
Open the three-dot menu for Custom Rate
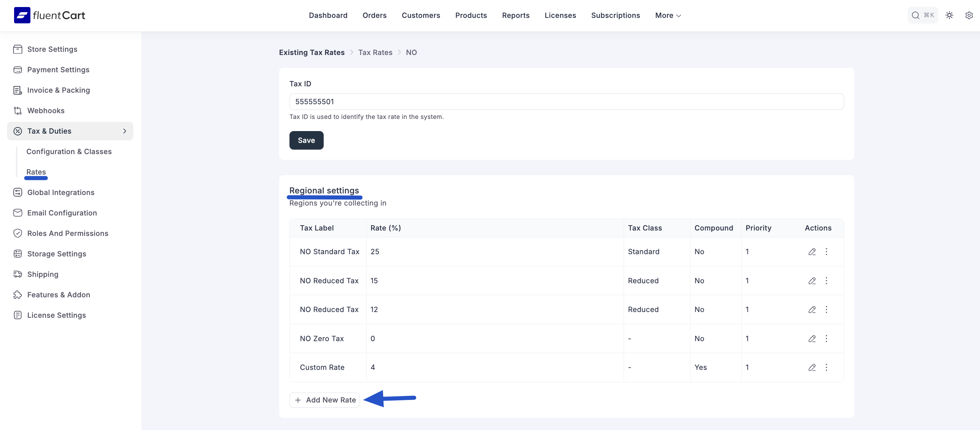tap(826, 367)
